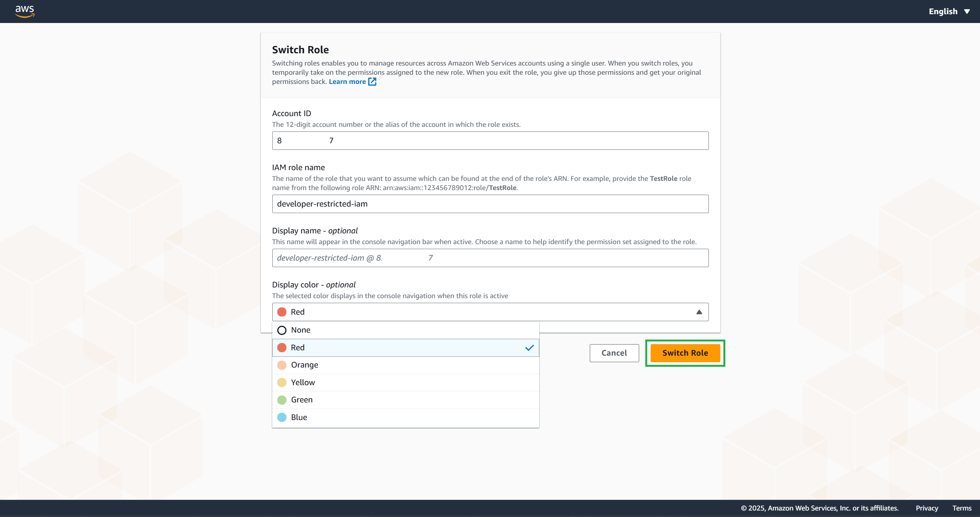The image size is (980, 517).
Task: Click the red swatch in selected field
Action: point(282,312)
